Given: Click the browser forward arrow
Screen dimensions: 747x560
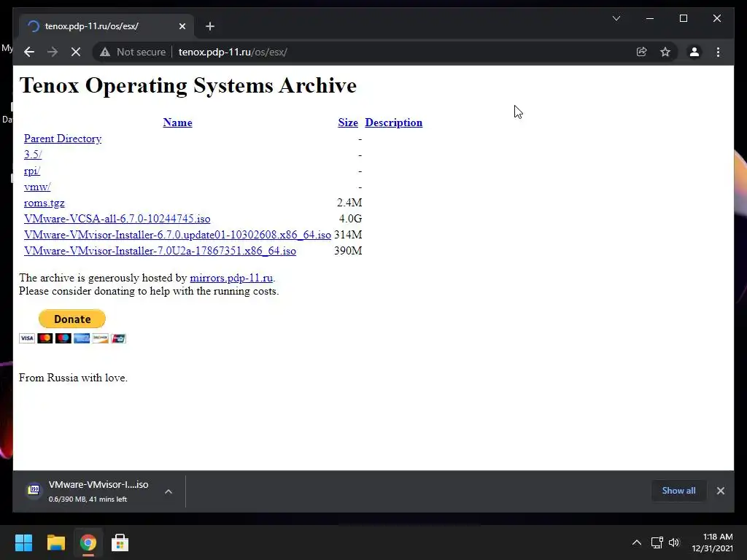Looking at the screenshot, I should 53,52.
